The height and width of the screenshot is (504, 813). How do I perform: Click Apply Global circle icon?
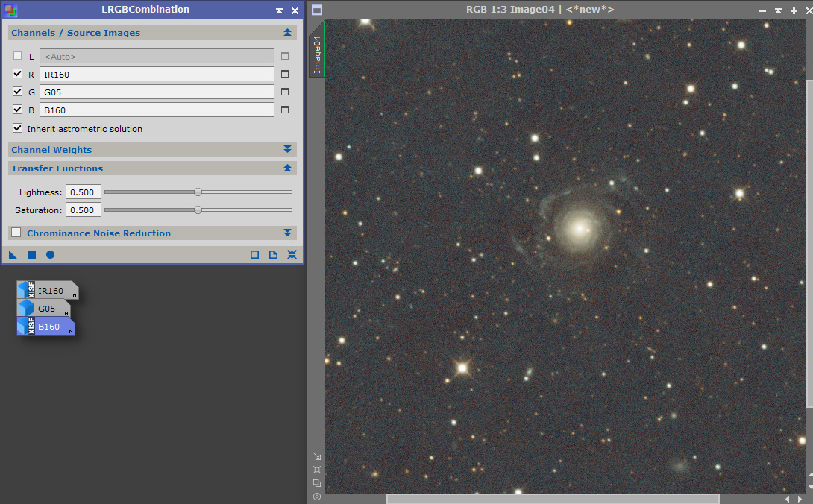point(50,254)
